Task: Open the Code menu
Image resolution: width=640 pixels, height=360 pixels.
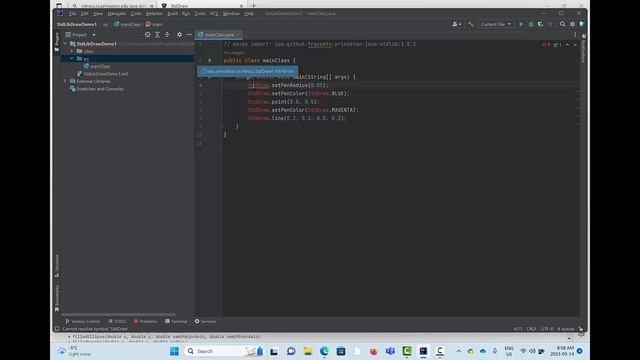Action: pyautogui.click(x=136, y=13)
